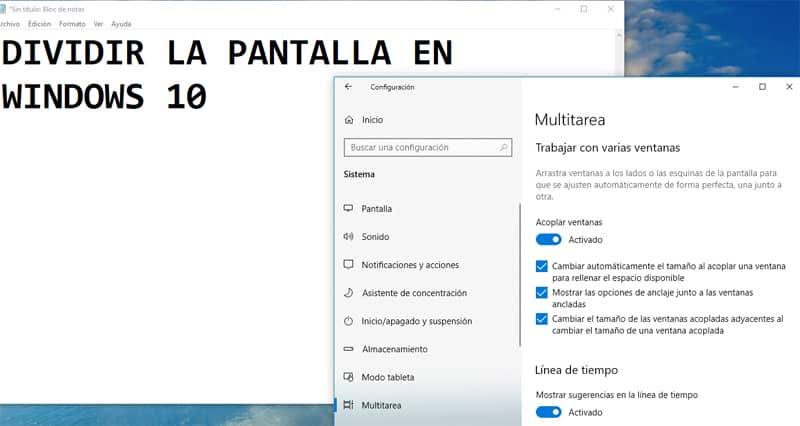
Task: Click the Línea de tiempo heading
Action: (x=576, y=370)
